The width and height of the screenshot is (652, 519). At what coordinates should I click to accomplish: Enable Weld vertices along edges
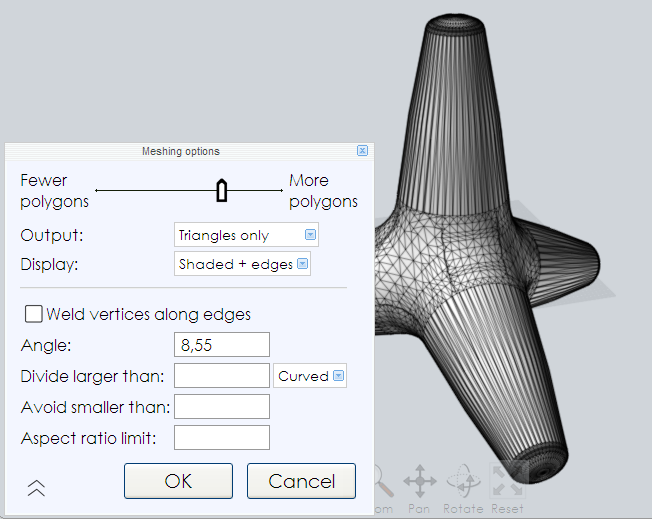tap(33, 314)
